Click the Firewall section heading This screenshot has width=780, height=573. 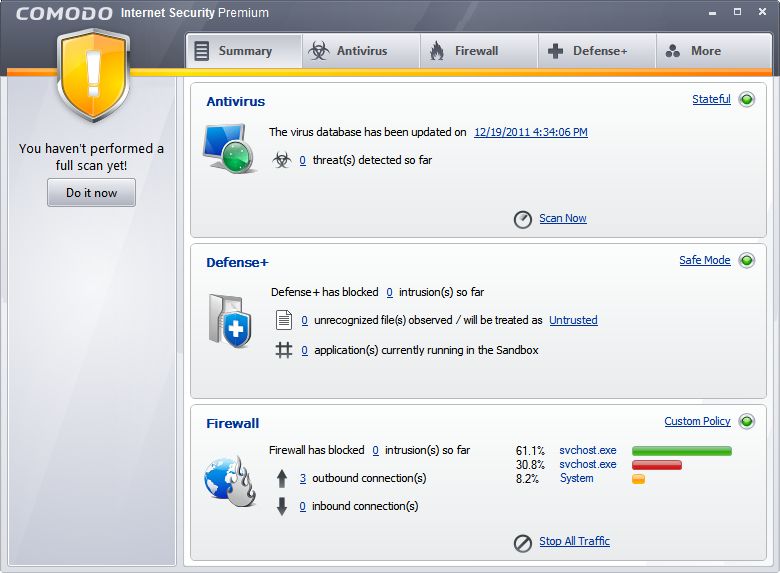pos(232,424)
